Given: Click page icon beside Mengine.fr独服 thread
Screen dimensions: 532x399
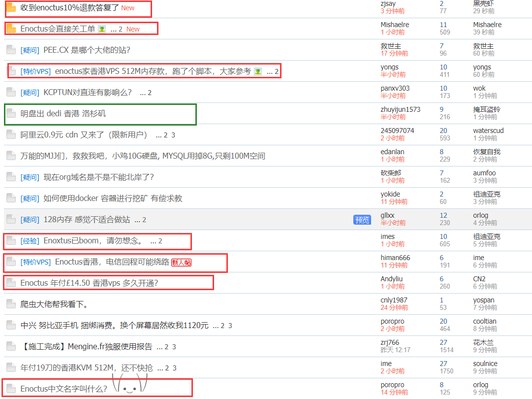Looking at the screenshot, I should [x=11, y=346].
